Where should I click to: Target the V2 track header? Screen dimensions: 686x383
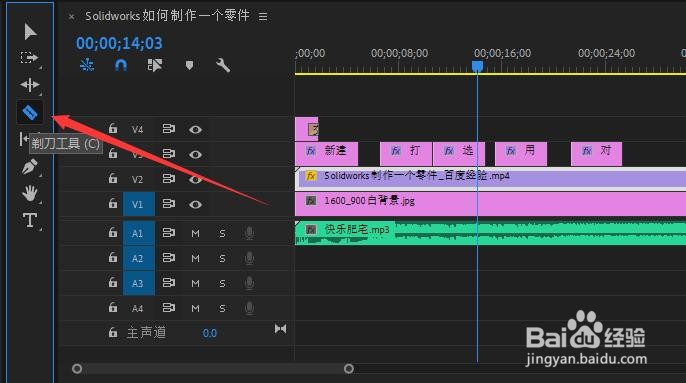138,179
